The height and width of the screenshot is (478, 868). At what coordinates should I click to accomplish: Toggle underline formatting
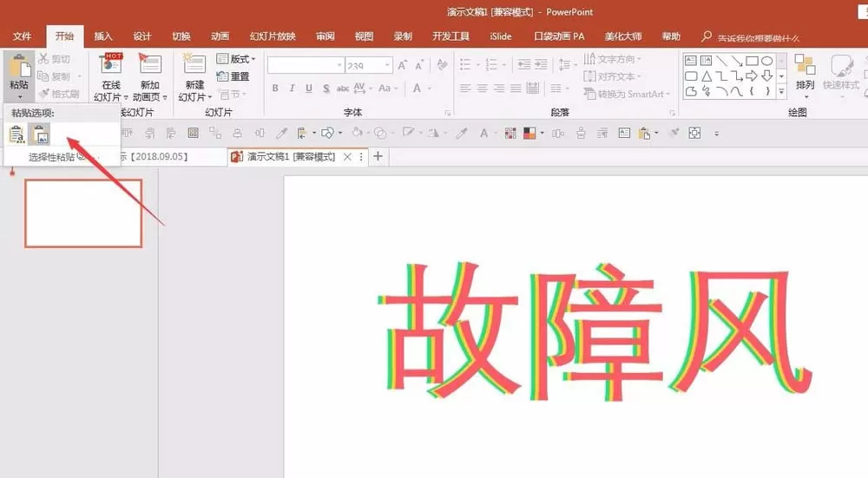pyautogui.click(x=309, y=88)
